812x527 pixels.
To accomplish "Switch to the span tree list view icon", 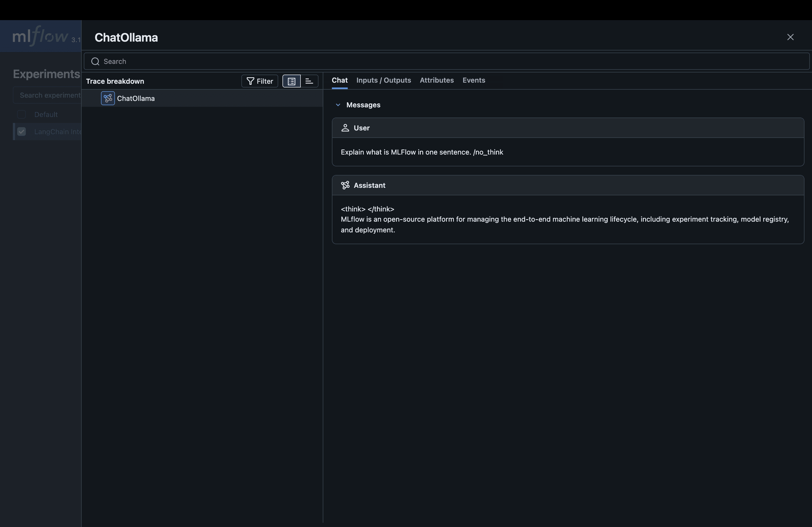I will (291, 81).
